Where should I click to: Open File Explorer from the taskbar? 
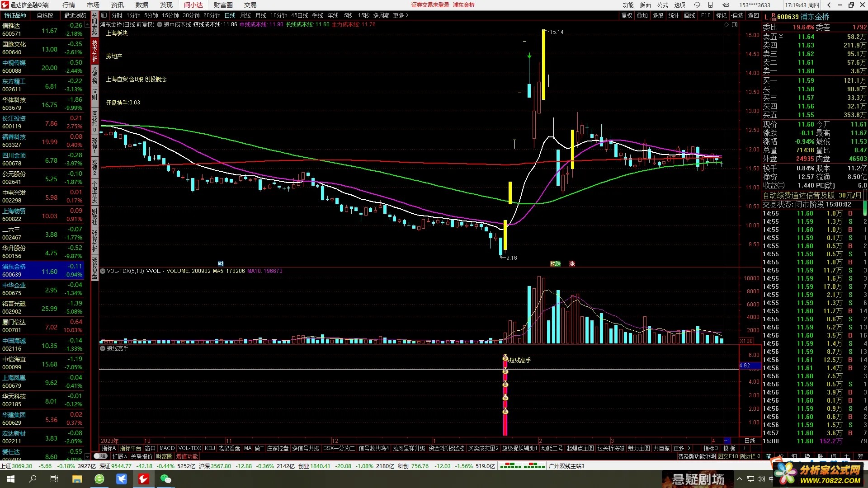(77, 479)
